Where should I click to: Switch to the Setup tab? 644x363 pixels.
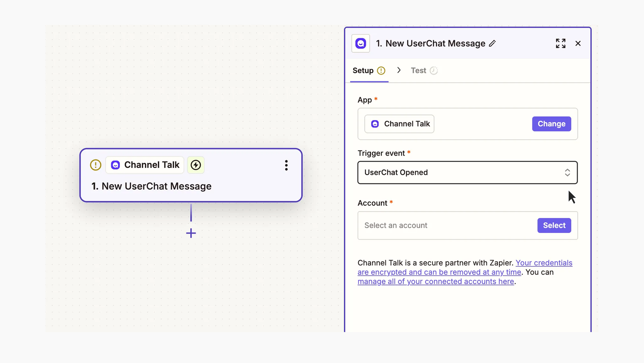[x=363, y=71]
